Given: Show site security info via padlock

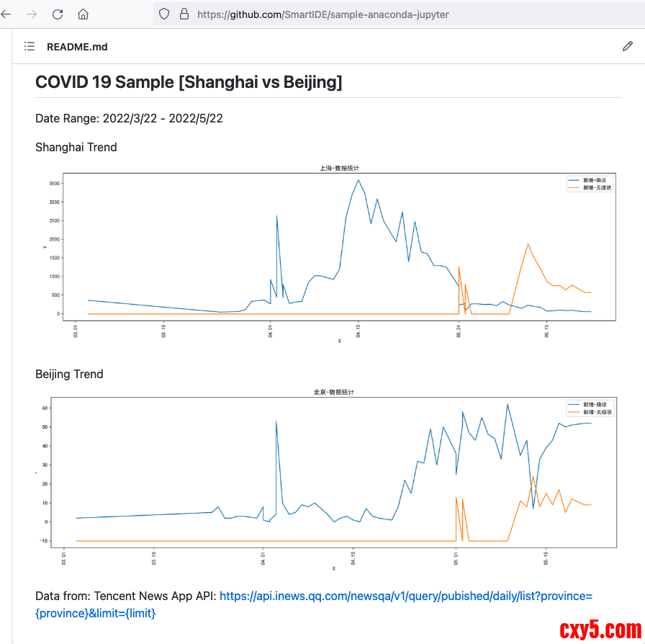Looking at the screenshot, I should [x=184, y=14].
